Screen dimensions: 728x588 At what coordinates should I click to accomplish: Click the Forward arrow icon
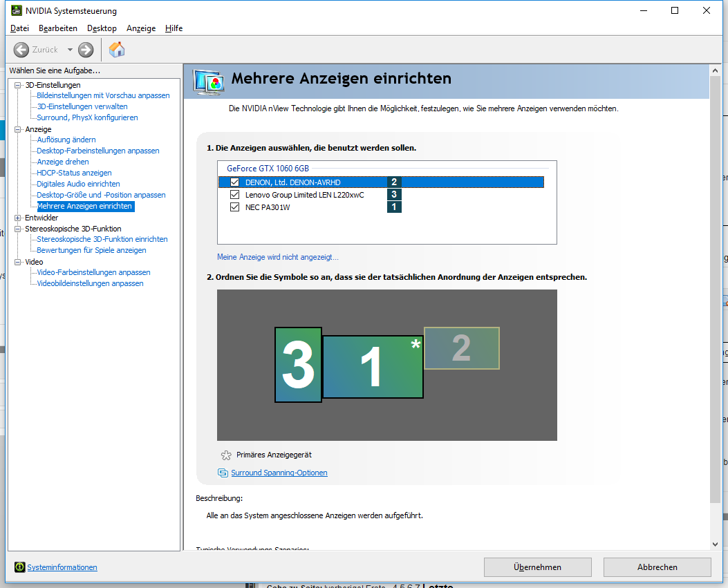pyautogui.click(x=86, y=50)
